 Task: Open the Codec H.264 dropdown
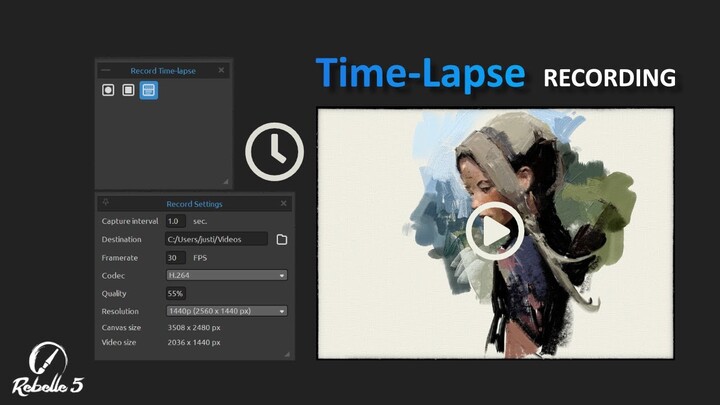[226, 275]
